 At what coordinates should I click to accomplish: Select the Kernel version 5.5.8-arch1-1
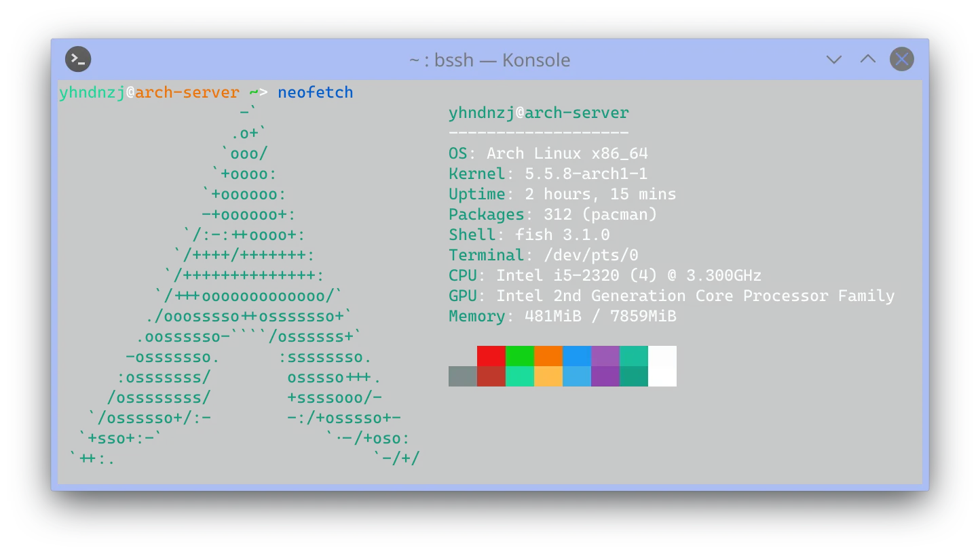585,174
